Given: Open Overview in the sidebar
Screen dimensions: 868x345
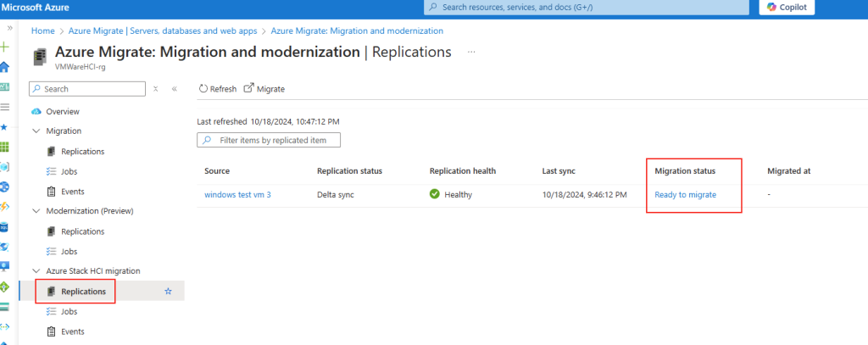Looking at the screenshot, I should (63, 111).
